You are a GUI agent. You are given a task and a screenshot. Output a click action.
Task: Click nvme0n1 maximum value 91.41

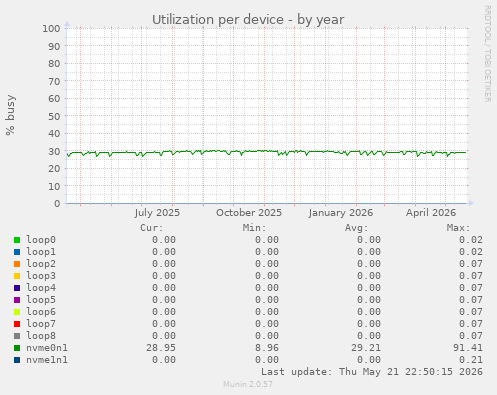pyautogui.click(x=468, y=348)
